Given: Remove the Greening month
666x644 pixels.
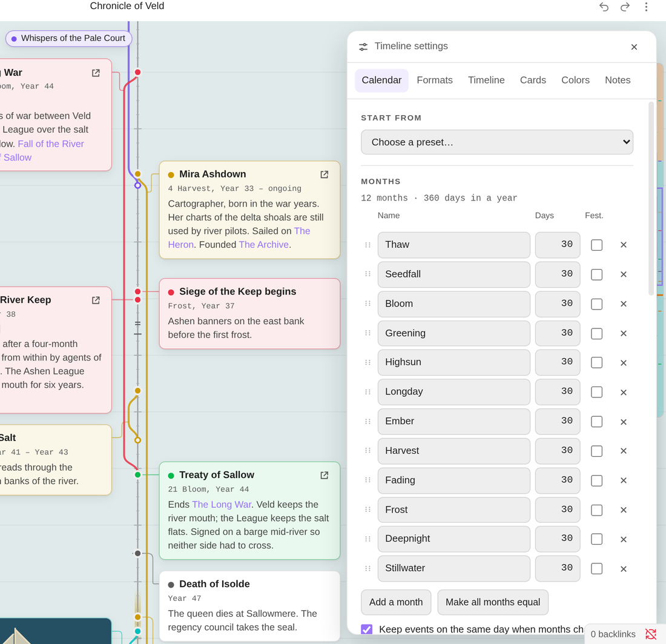Looking at the screenshot, I should tap(624, 334).
